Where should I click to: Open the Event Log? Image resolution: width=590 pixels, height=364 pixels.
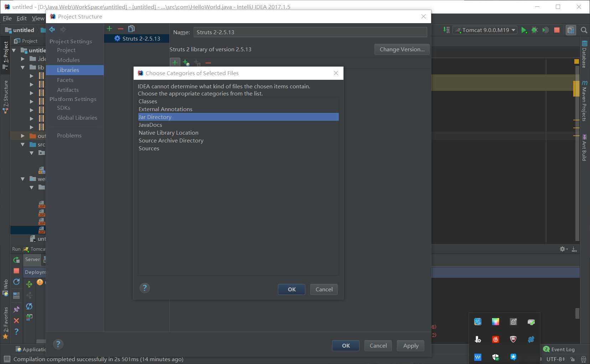coord(559,349)
